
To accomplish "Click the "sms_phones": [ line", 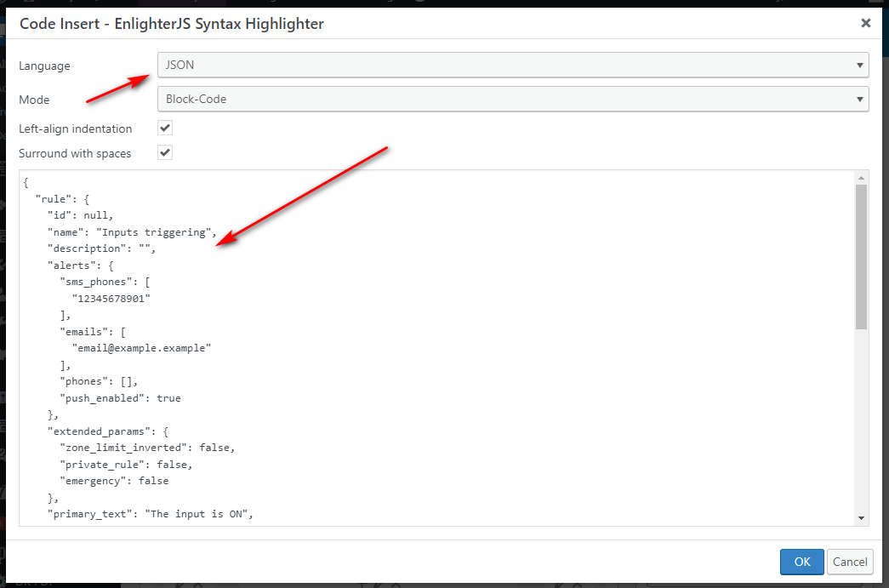I will click(x=105, y=283).
